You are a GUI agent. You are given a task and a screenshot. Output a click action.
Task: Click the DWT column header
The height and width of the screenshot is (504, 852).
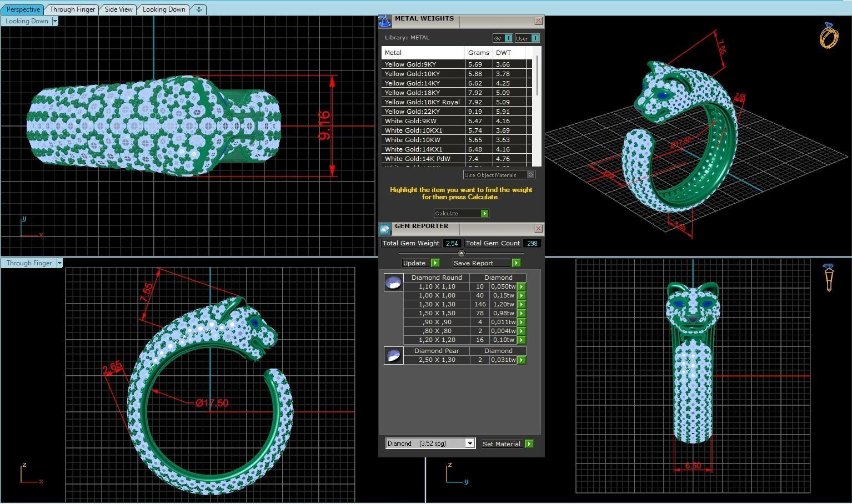(509, 53)
